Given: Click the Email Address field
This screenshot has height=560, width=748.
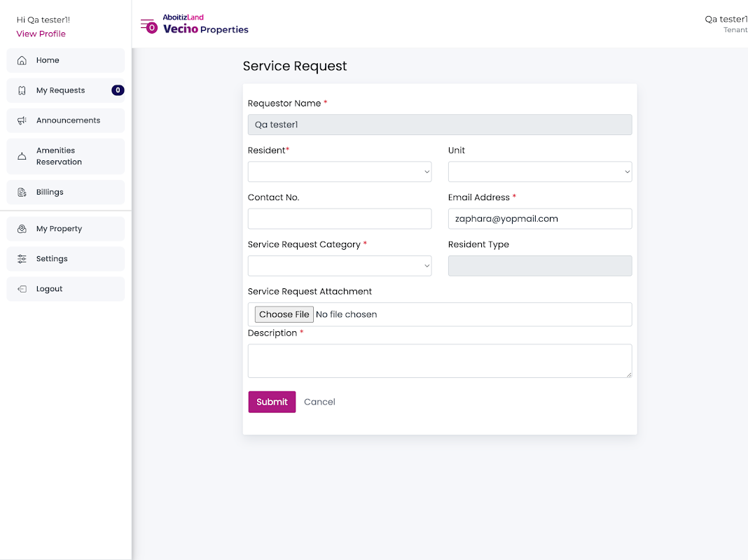Looking at the screenshot, I should point(540,219).
